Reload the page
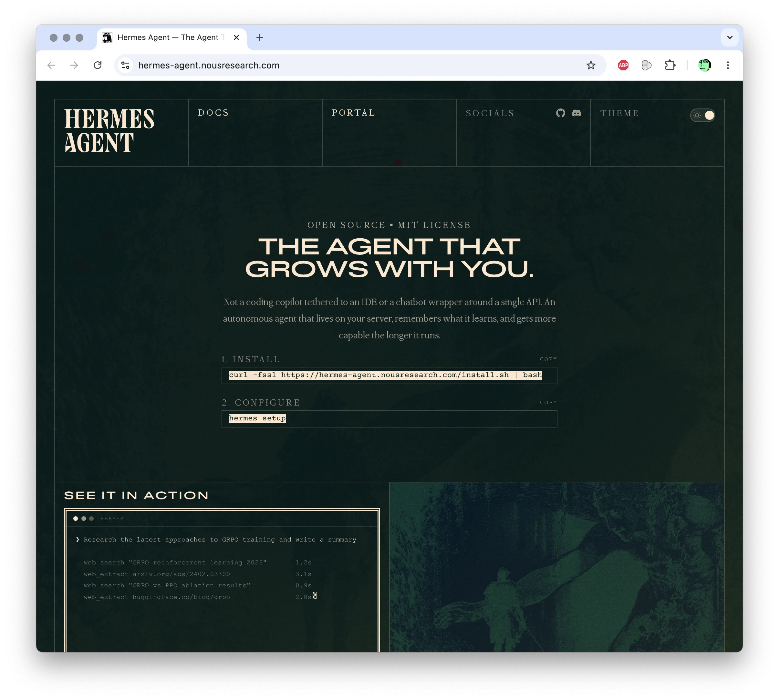Image resolution: width=779 pixels, height=700 pixels. [x=98, y=66]
